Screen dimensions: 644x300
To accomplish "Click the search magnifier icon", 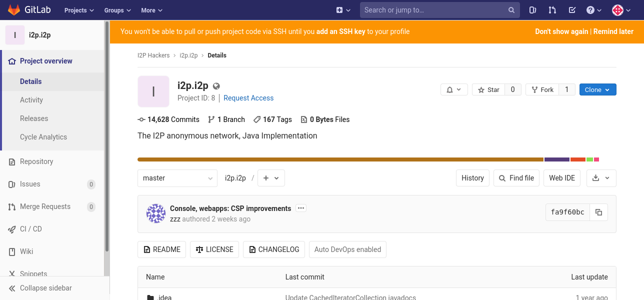I will coord(511,10).
